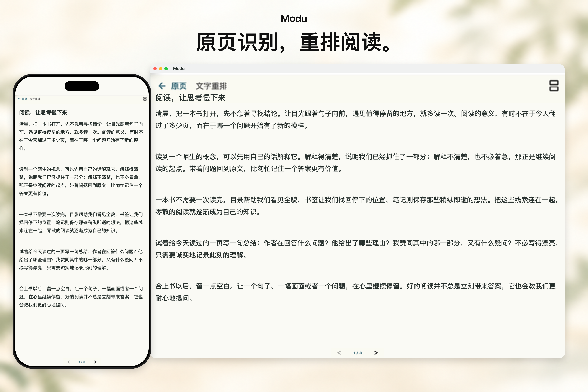Click desktop paragraph starting with 一本书不需要一次读完

[x=357, y=206]
